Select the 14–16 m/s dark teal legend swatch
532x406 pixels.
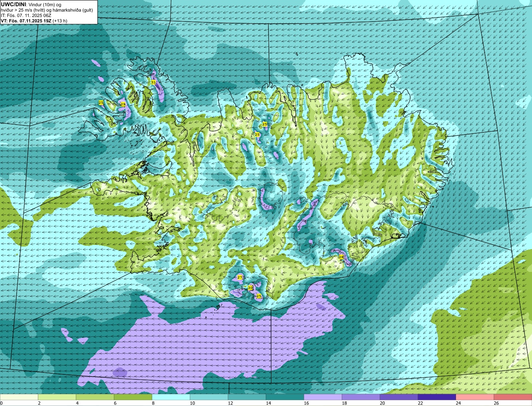coord(285,397)
